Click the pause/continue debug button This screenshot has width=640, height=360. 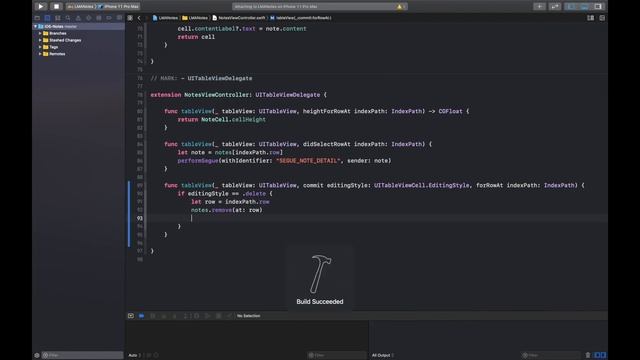(x=153, y=316)
